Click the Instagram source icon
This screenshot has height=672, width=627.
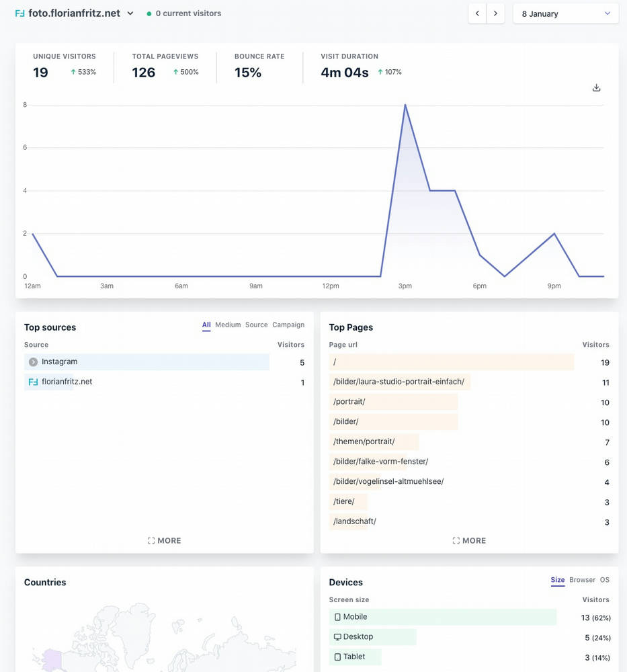coord(32,362)
